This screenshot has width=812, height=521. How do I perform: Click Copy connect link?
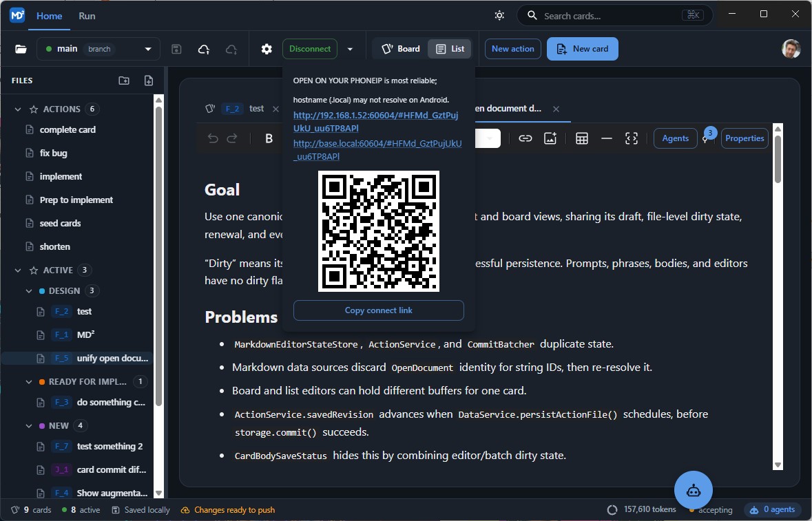379,310
